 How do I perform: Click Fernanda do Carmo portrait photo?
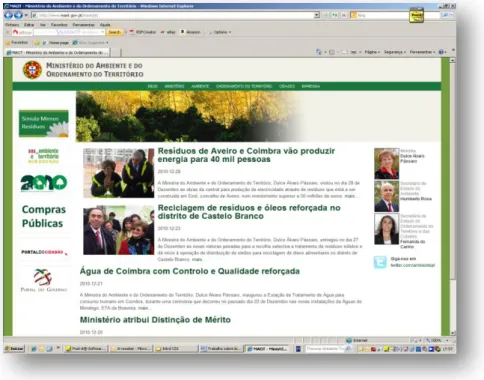click(x=386, y=229)
